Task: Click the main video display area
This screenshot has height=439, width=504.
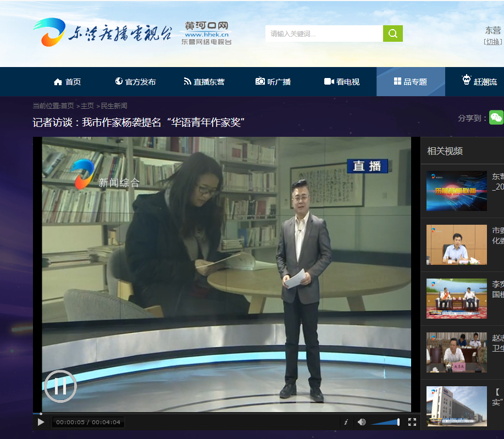Action: pos(226,275)
